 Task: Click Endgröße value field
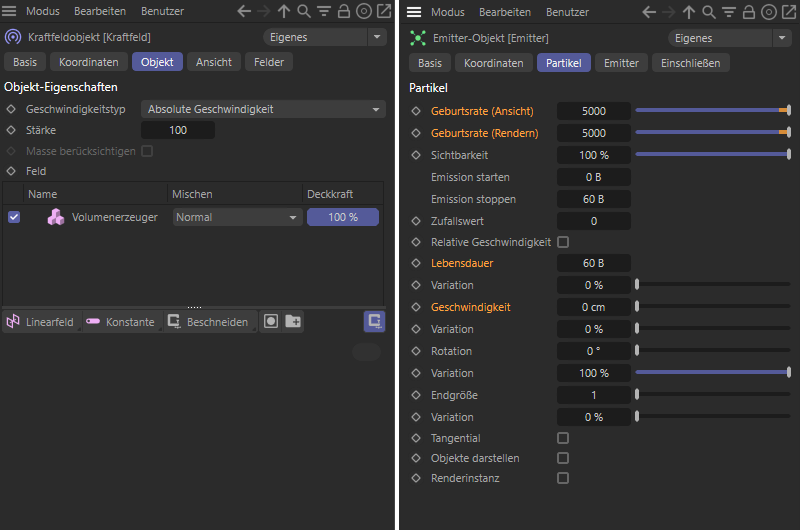point(594,395)
